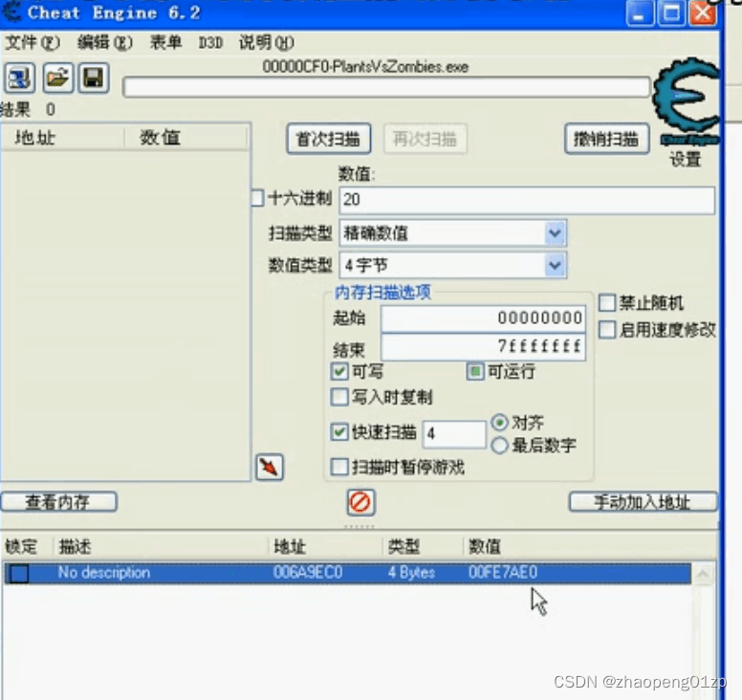Open the 编辑 menu
Image resolution: width=742 pixels, height=700 pixels.
tap(104, 43)
